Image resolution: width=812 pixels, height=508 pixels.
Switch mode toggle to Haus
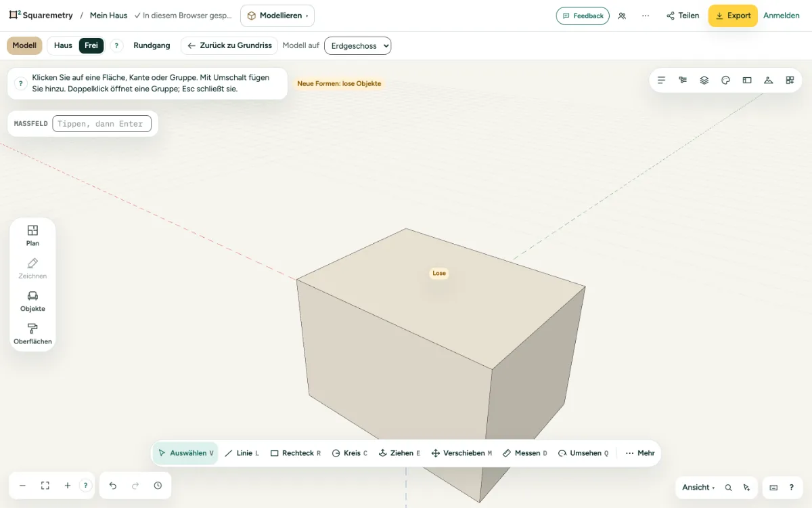pyautogui.click(x=63, y=45)
